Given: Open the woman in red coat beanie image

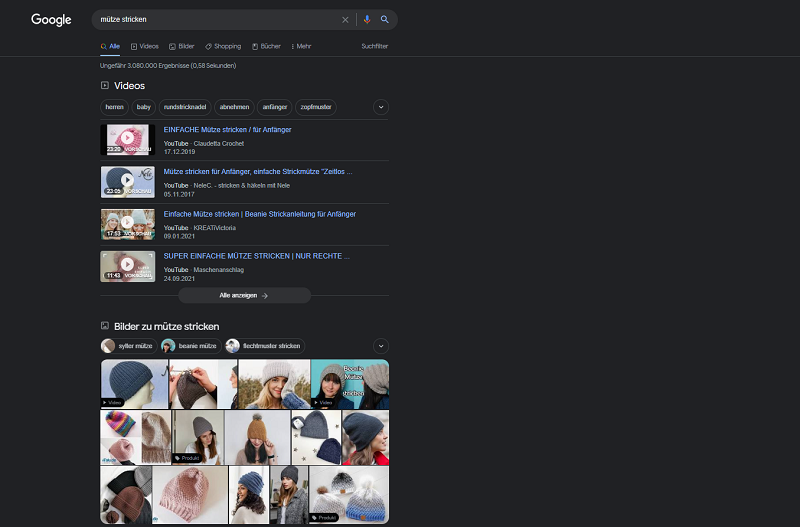Looking at the screenshot, I should [x=365, y=438].
